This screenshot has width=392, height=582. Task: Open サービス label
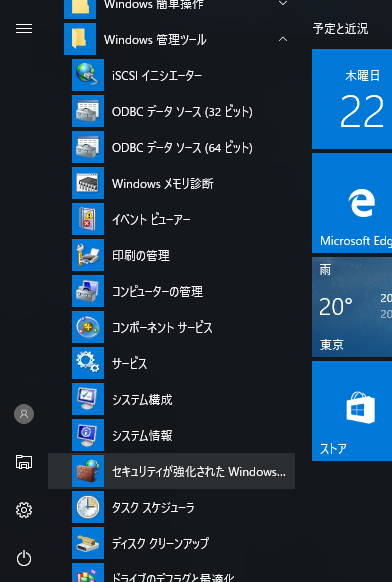[130, 363]
